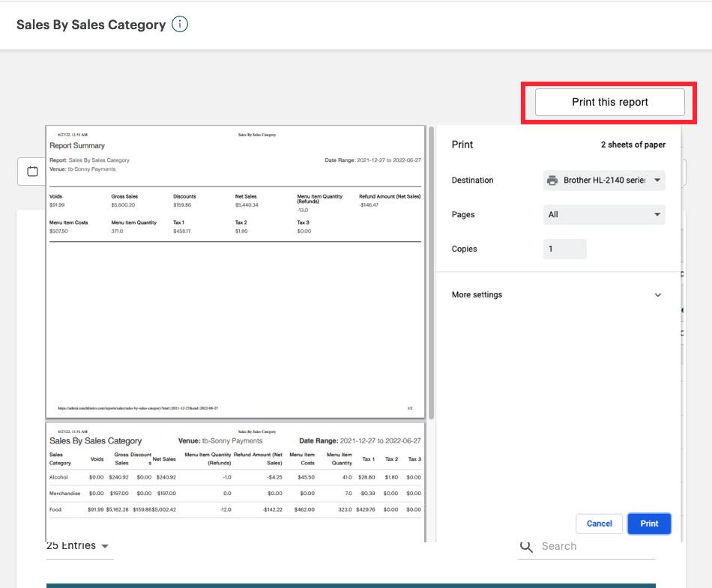This screenshot has height=588, width=712.
Task: Click the Search input field
Action: 592,546
